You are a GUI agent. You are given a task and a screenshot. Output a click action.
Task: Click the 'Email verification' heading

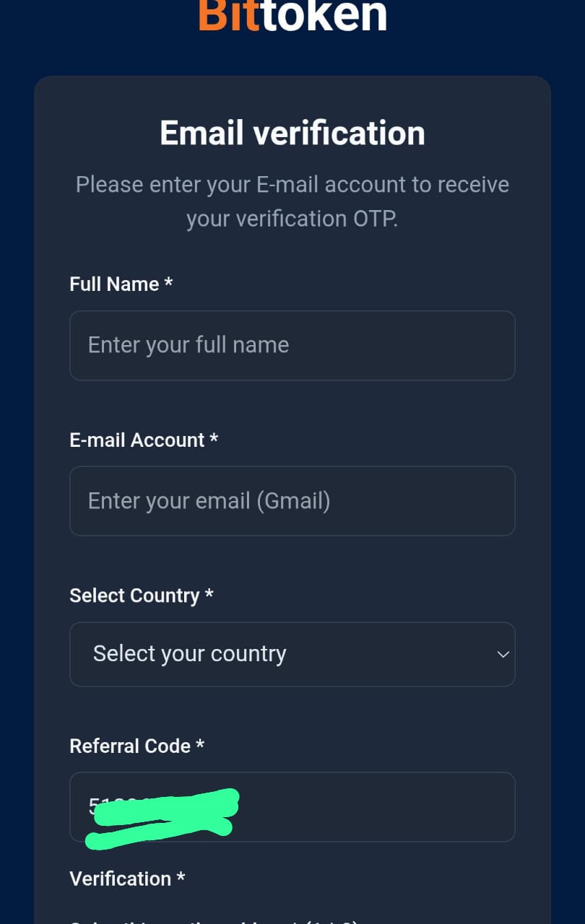pos(292,132)
